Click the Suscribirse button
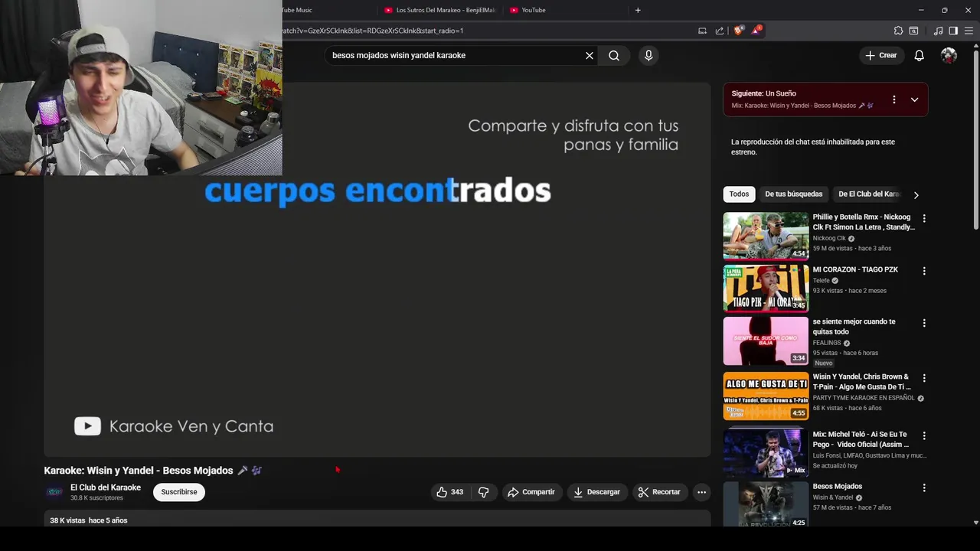 179,492
